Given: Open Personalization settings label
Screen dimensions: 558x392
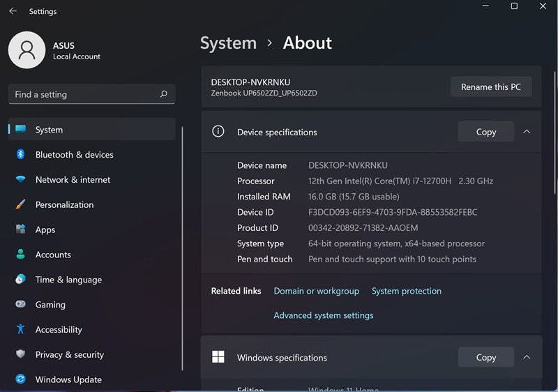Looking at the screenshot, I should tap(64, 205).
